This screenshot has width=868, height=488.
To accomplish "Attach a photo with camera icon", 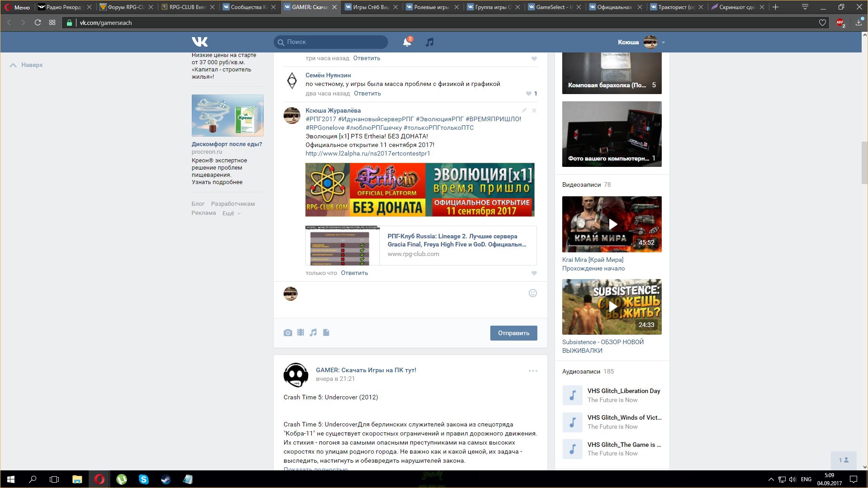I will [288, 333].
